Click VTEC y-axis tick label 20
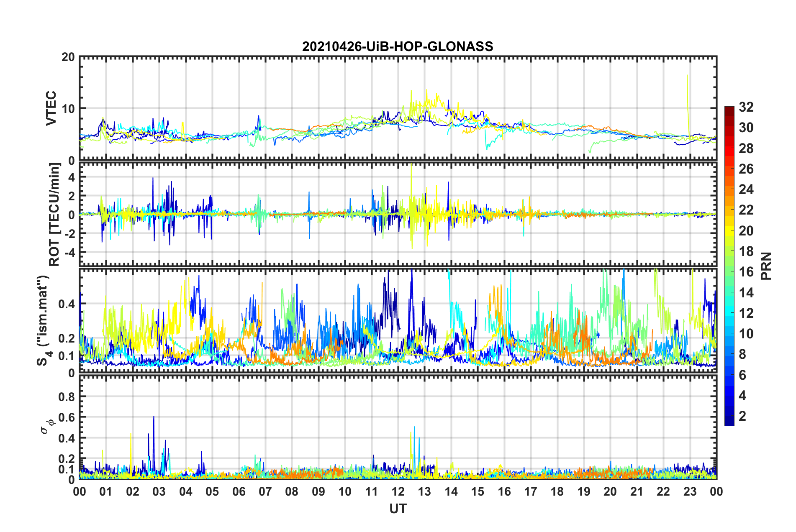The image size is (796, 532). coord(68,57)
